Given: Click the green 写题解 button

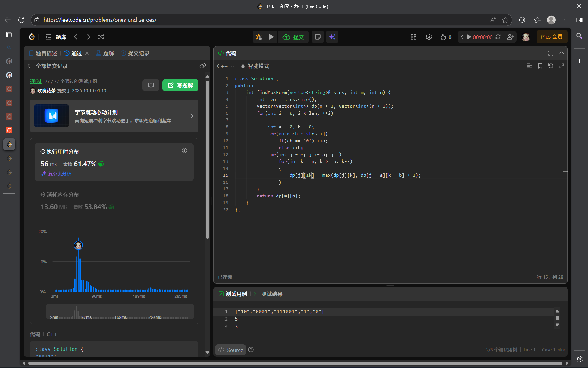Looking at the screenshot, I should click(x=180, y=85).
